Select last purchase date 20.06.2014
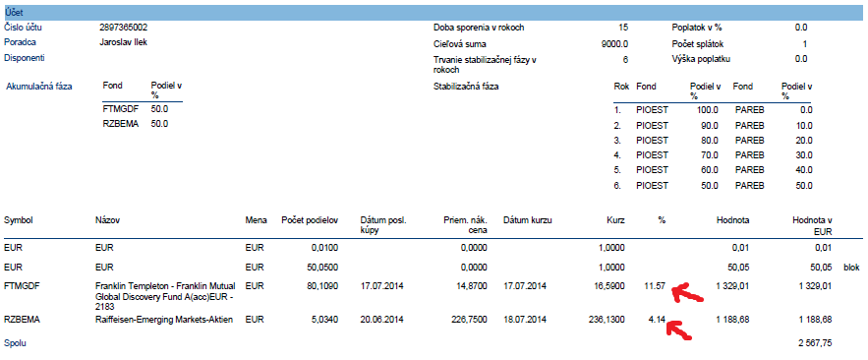The image size is (868, 360). (383, 319)
